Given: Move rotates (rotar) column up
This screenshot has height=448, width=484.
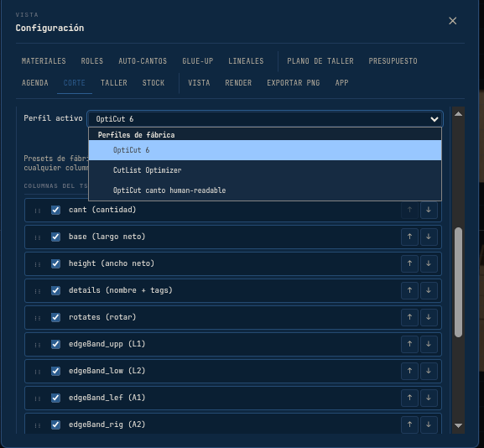Looking at the screenshot, I should 409,317.
